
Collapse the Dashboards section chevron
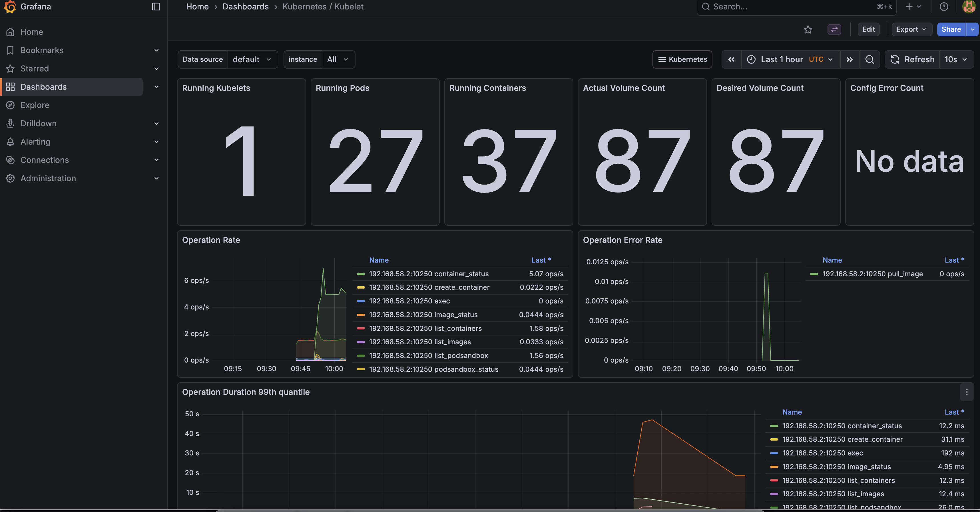click(156, 87)
